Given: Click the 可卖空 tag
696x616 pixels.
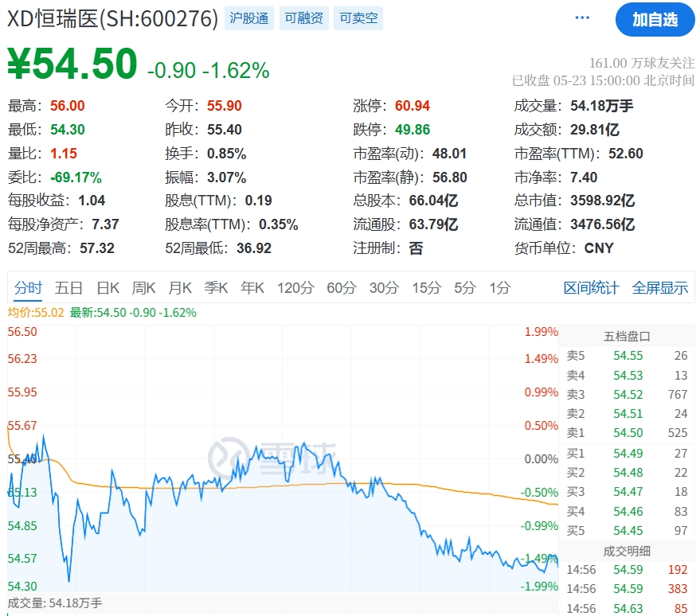Looking at the screenshot, I should tap(358, 18).
